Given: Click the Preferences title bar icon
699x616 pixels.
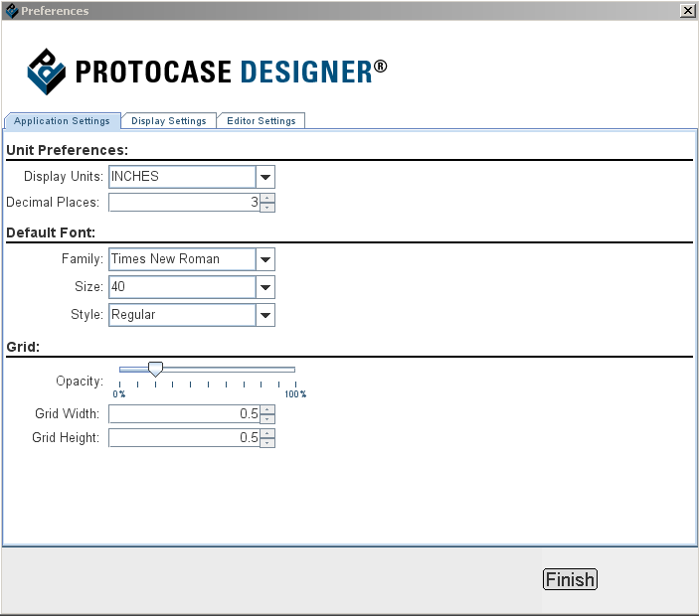Looking at the screenshot, I should tap(12, 10).
